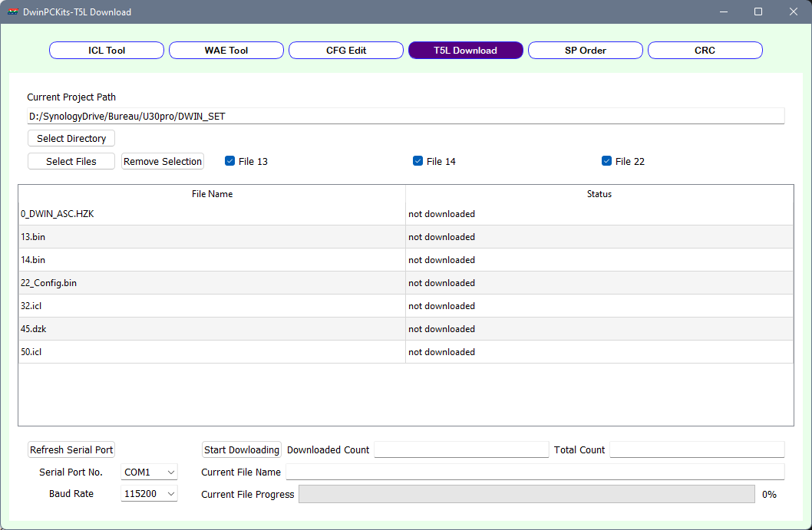Open the Baud Rate 115200 dropdown
The width and height of the screenshot is (812, 530).
(149, 494)
